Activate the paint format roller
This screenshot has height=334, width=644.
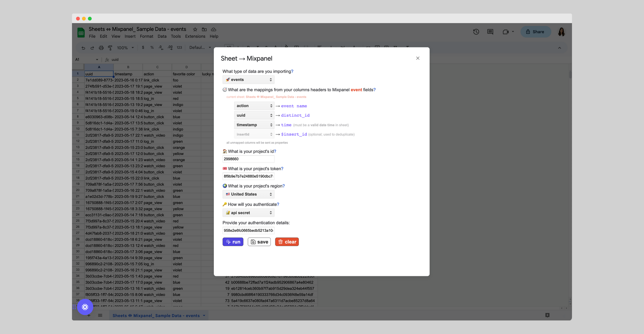tap(110, 48)
